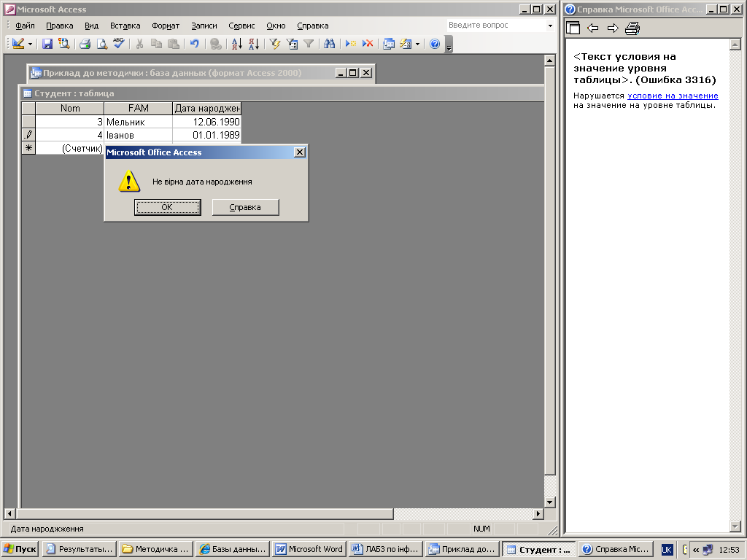Screen dimensions: 747x560
Task: Expand hidden tray icons chevron
Action: 695,550
